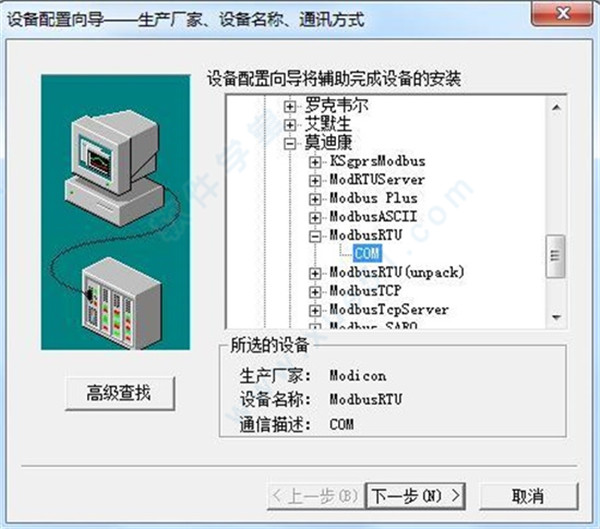Click the tree scrollbar down arrow

[556, 317]
